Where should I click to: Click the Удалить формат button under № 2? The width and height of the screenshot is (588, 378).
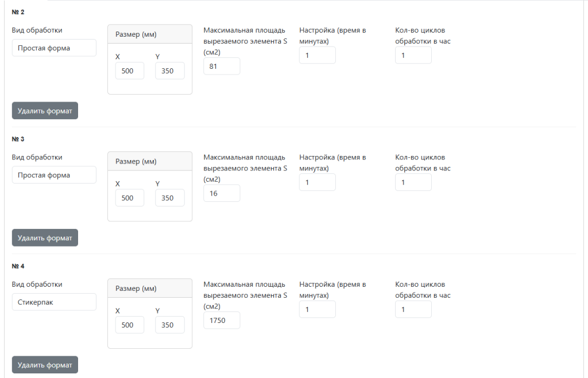click(45, 111)
